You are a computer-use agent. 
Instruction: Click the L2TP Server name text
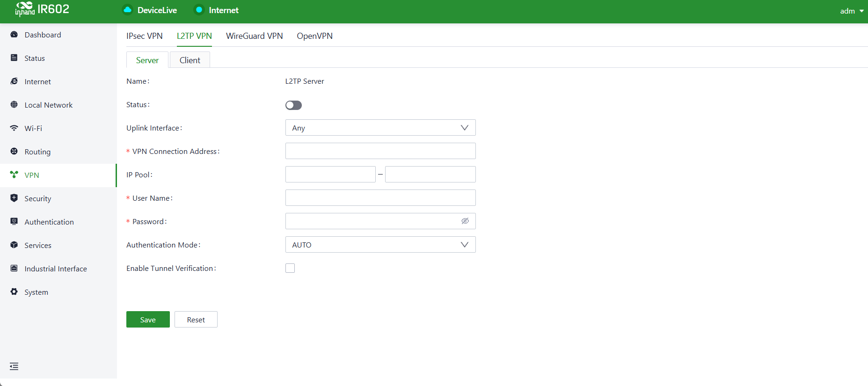(x=305, y=81)
